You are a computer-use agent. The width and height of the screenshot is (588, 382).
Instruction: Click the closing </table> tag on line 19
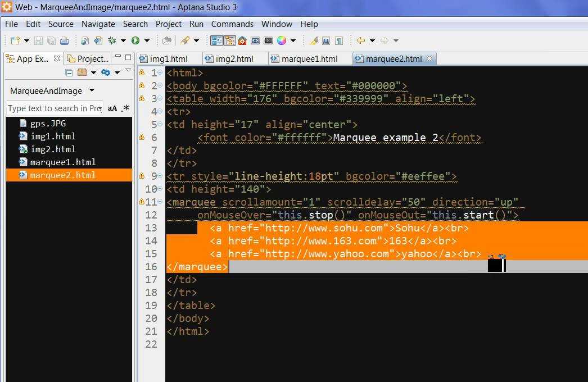(191, 306)
